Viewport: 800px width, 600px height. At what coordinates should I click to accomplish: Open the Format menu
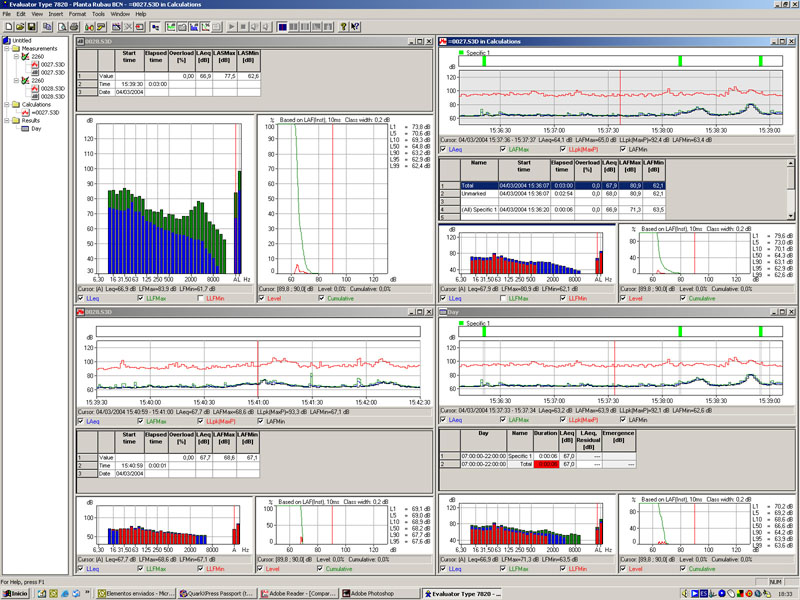coord(78,14)
